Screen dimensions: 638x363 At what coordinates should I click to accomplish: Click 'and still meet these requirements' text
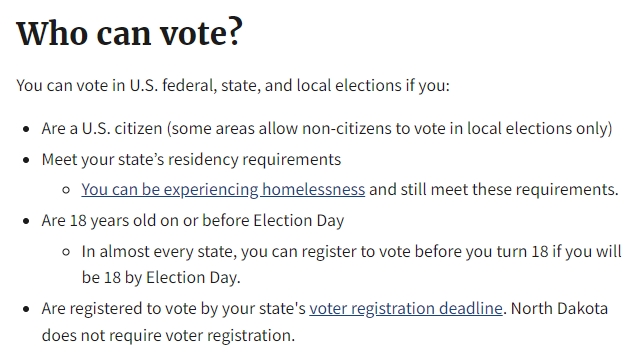pyautogui.click(x=494, y=190)
